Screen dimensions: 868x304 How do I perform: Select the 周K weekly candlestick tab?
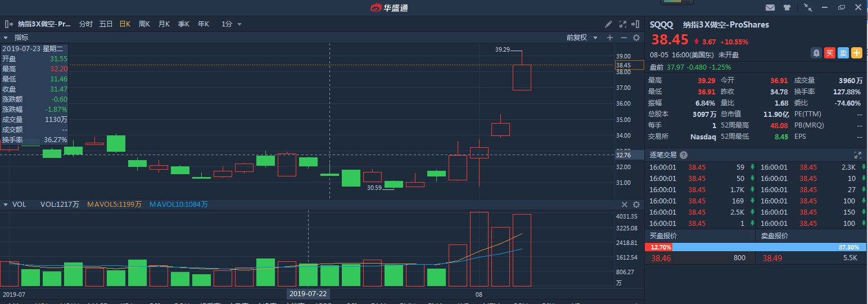point(144,24)
